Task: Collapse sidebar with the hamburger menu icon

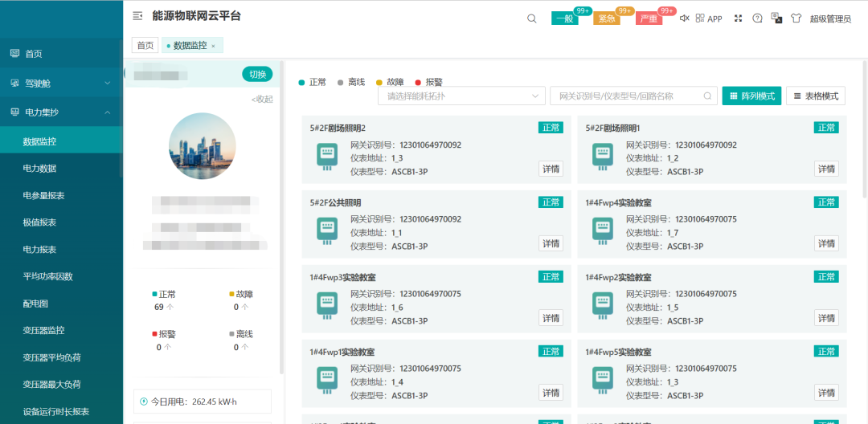Action: (137, 16)
